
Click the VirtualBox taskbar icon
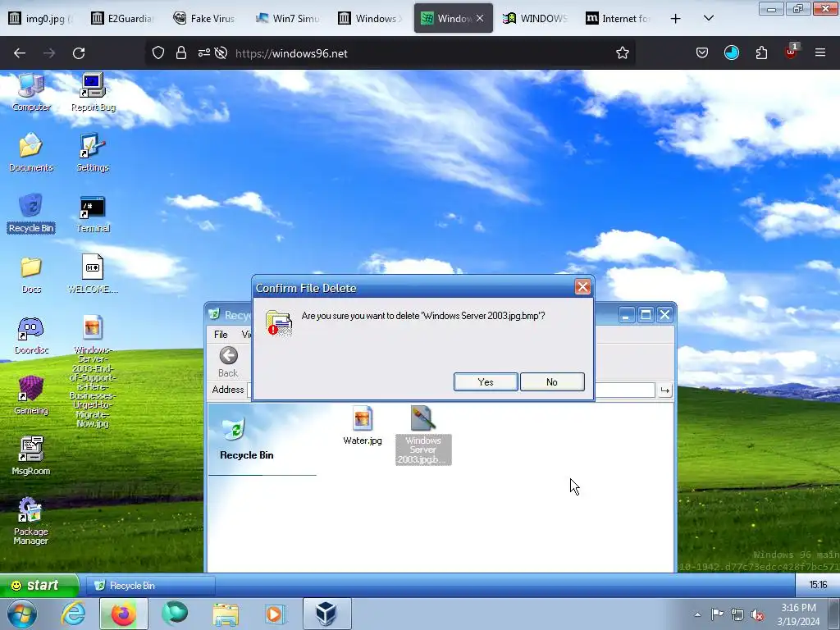[x=326, y=614]
